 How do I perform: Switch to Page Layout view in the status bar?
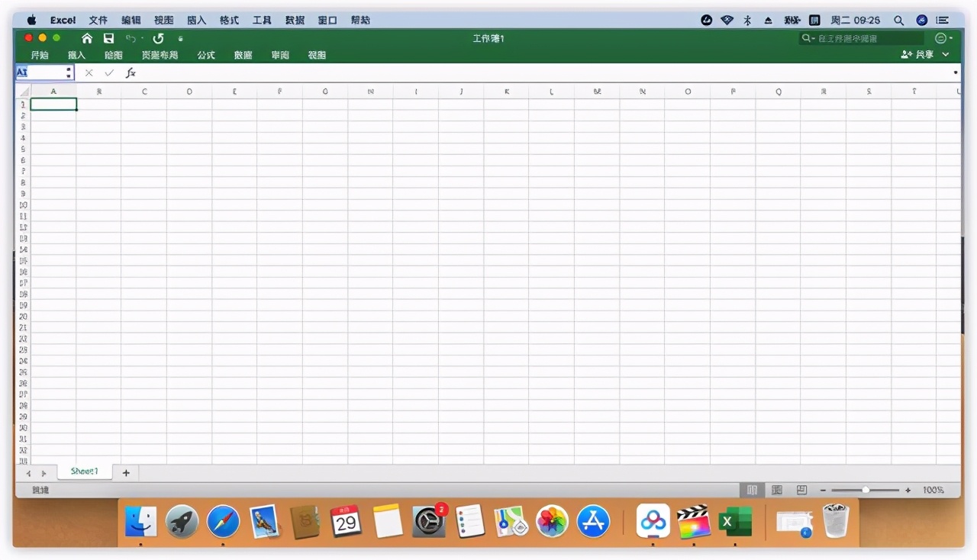777,490
